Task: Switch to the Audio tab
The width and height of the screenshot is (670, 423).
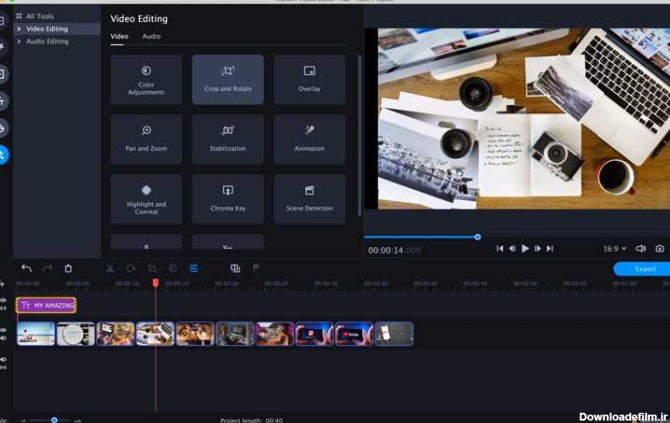Action: point(151,36)
